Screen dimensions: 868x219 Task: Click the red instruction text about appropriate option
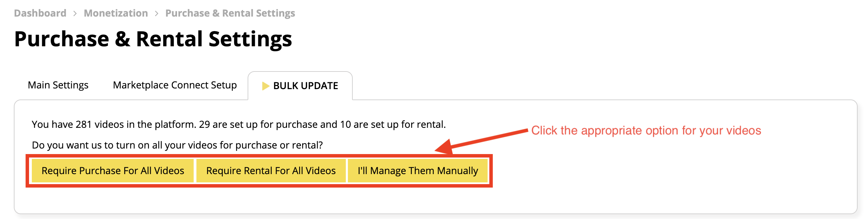click(x=646, y=131)
